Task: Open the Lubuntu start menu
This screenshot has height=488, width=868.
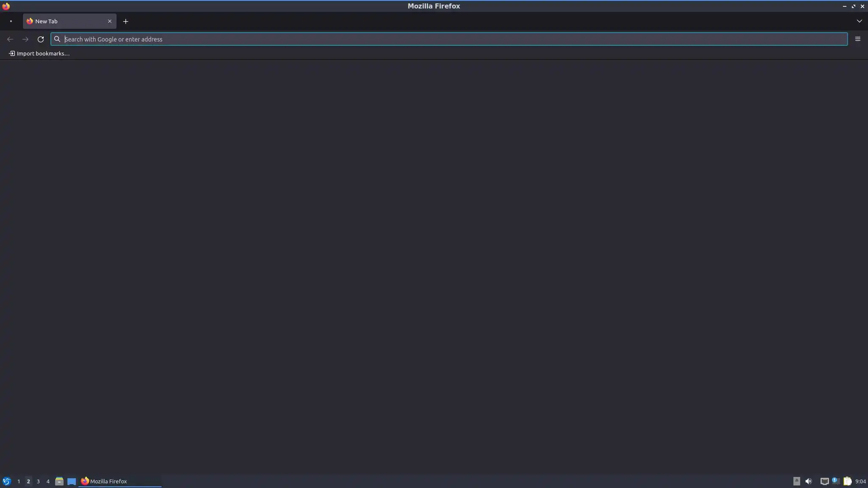Action: click(6, 481)
